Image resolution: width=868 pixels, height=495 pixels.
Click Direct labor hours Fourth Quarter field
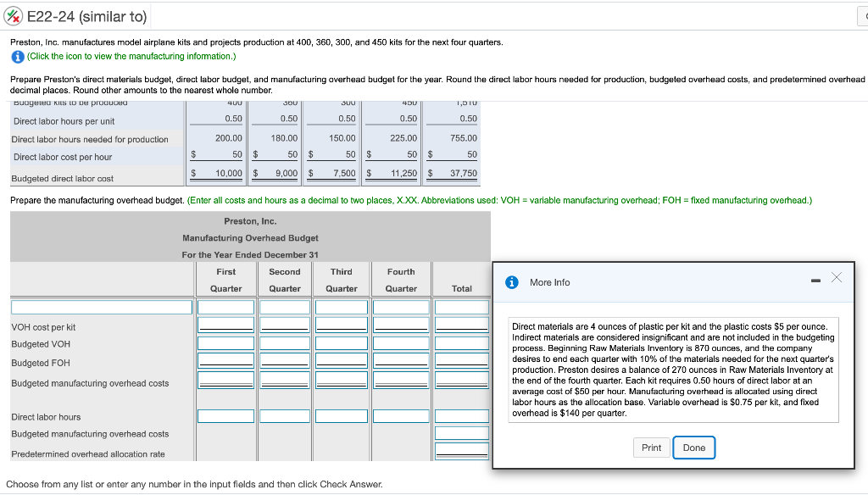[401, 416]
